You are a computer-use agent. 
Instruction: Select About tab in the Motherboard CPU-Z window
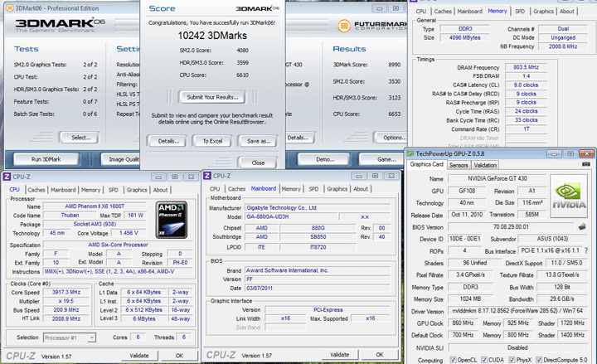coord(361,189)
